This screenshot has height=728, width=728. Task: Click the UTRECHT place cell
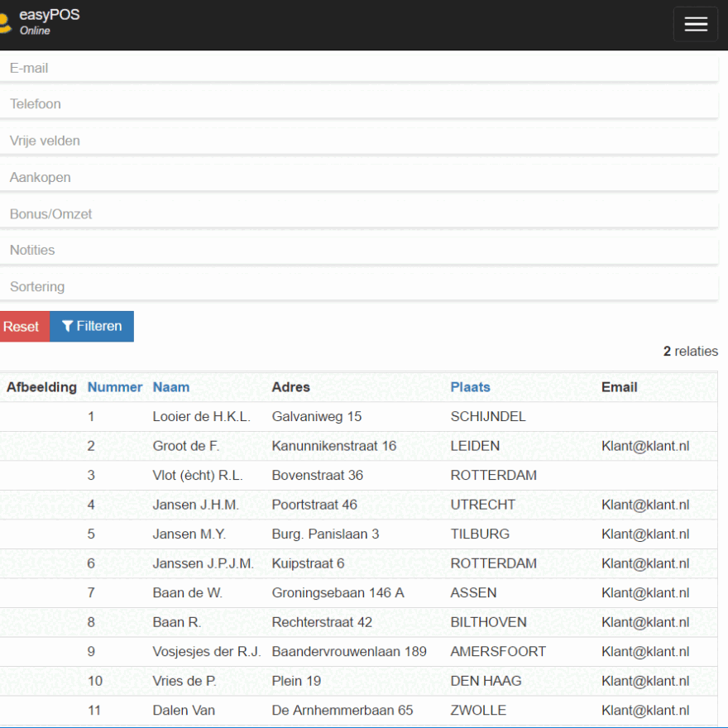(483, 505)
